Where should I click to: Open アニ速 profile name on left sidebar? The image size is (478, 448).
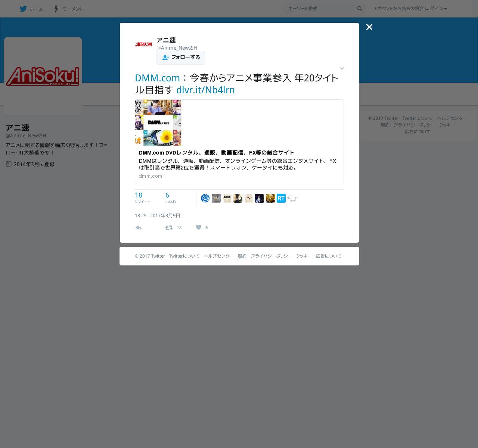pos(18,128)
